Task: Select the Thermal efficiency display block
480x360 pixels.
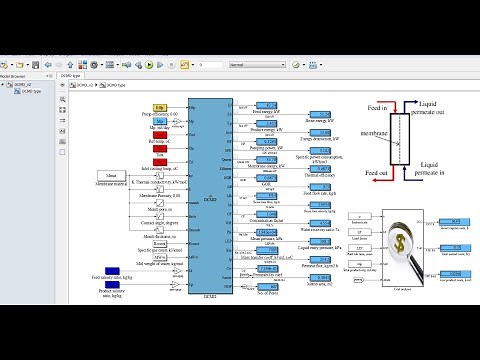Action: coord(320,169)
